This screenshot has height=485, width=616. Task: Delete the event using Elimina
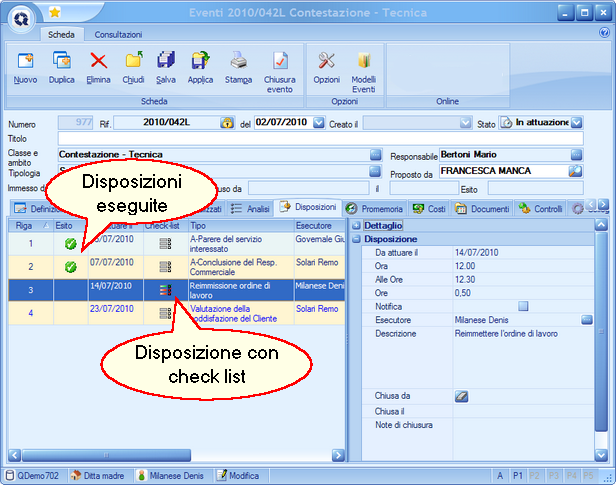(99, 66)
